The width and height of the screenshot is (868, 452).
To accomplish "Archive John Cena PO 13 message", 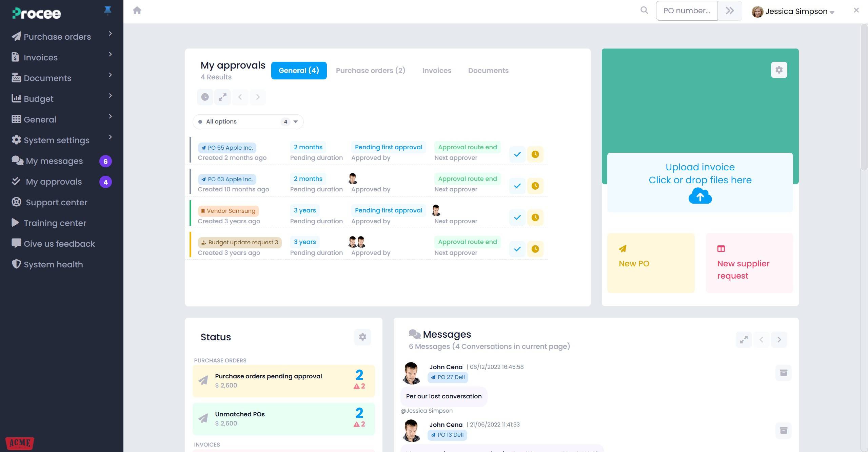I will [x=783, y=431].
